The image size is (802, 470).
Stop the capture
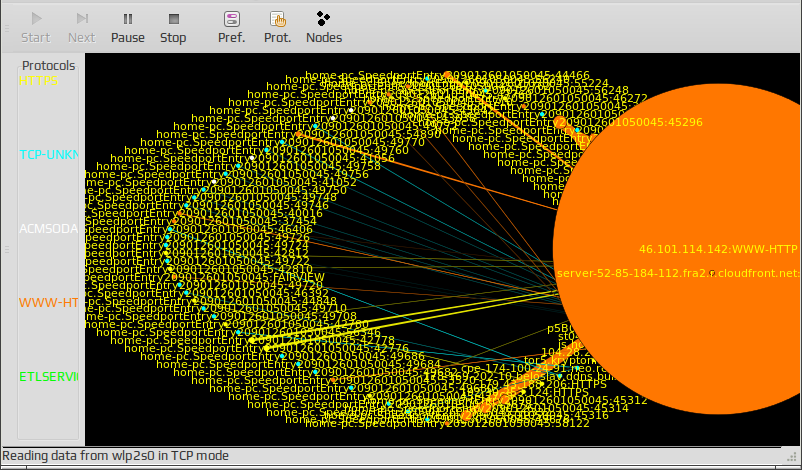[173, 28]
